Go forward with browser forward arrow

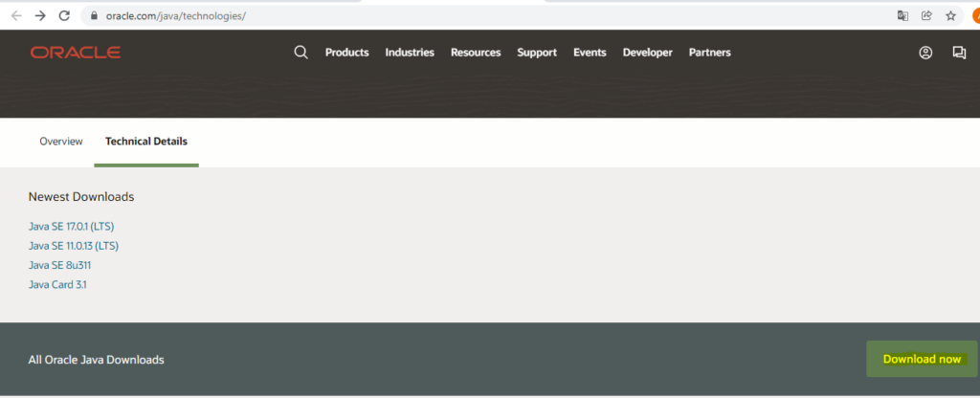(x=40, y=16)
